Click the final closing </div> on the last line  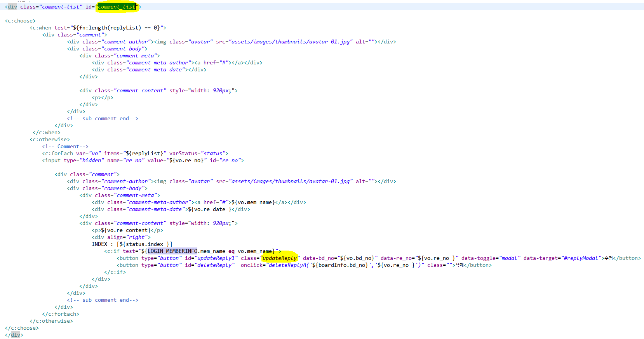14,335
